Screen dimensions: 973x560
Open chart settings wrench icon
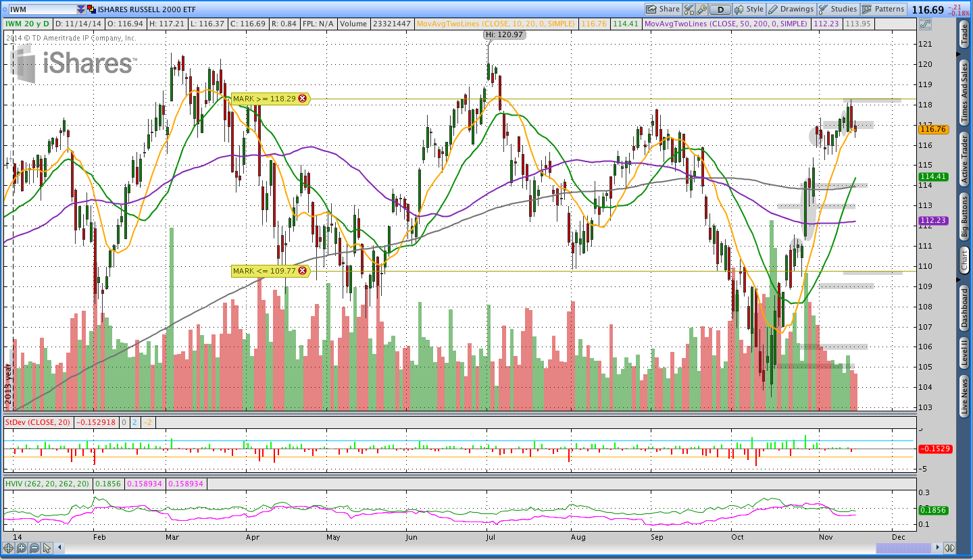click(x=701, y=9)
